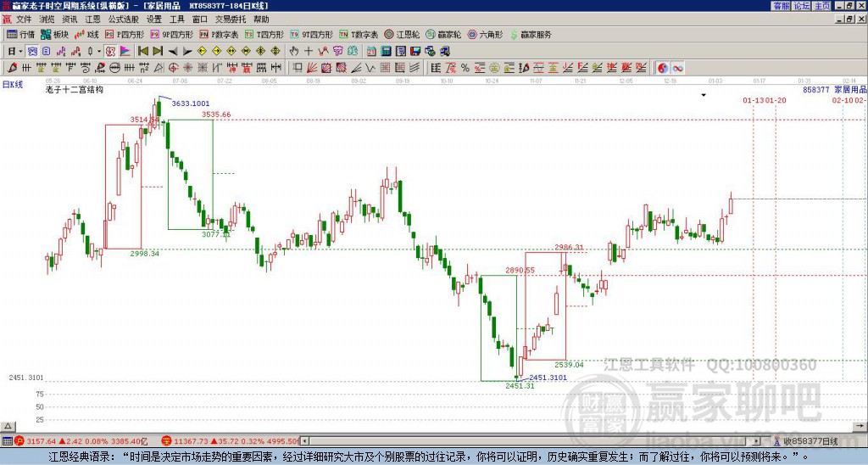Viewport: 868px width, 465px height.
Task: Open the T四方形 tool
Action: tap(264, 34)
